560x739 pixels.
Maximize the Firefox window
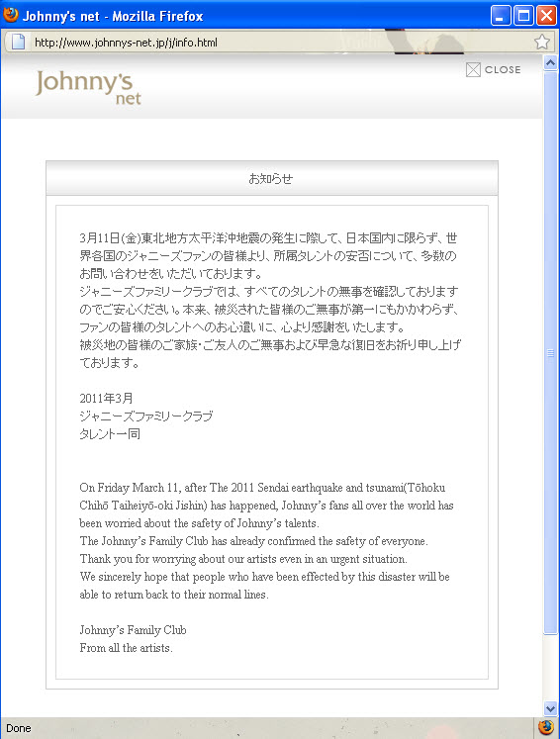523,16
